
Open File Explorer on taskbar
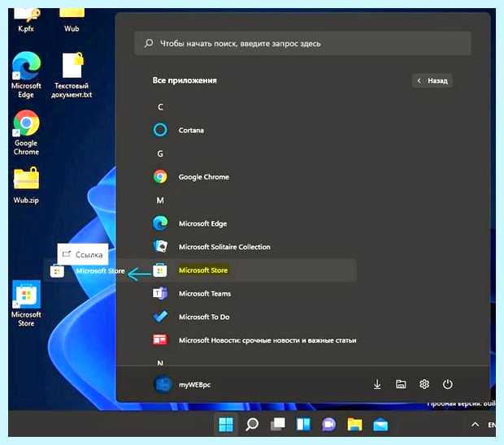pos(355,425)
